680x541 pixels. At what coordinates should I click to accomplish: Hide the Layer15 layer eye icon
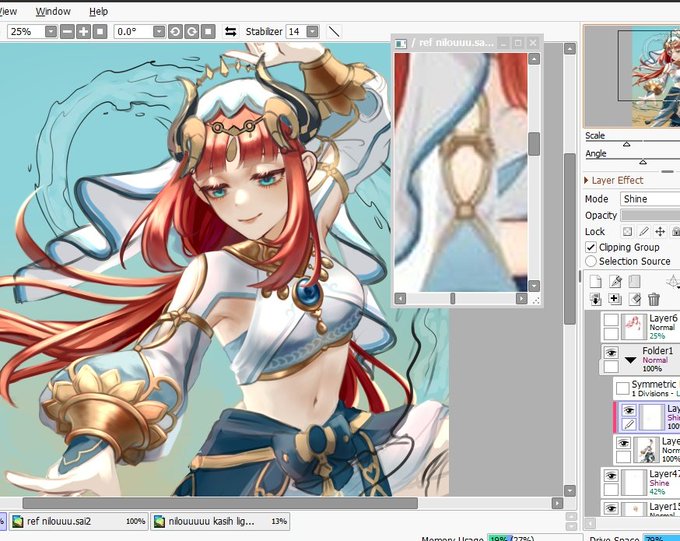[611, 508]
